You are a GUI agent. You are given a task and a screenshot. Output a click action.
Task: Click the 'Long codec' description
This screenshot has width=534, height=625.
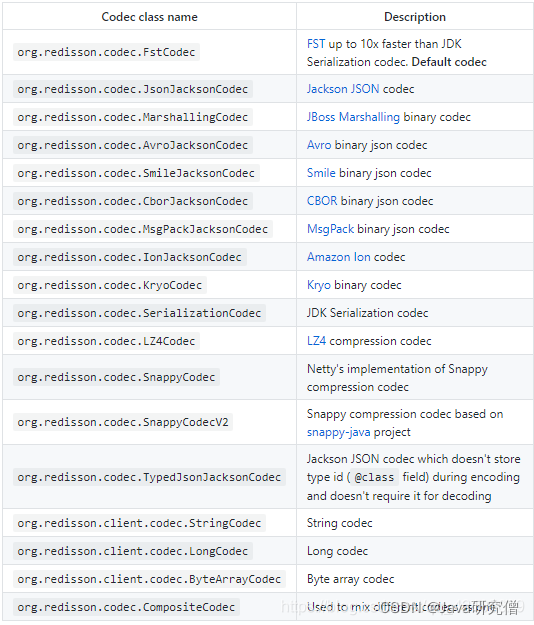click(x=337, y=551)
